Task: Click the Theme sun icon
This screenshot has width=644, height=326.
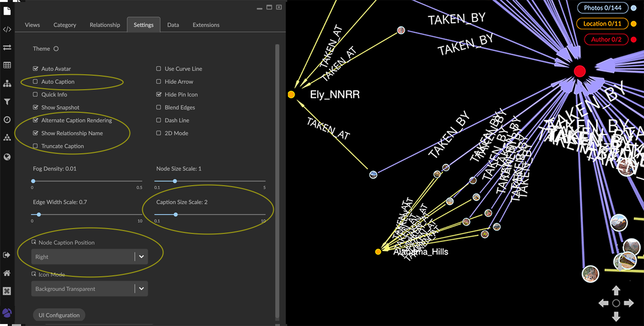Action: point(56,49)
